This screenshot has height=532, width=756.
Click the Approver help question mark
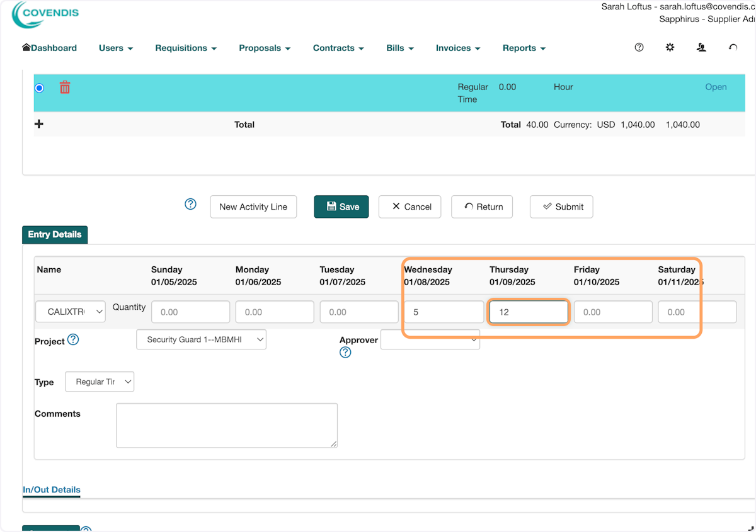[x=345, y=353]
